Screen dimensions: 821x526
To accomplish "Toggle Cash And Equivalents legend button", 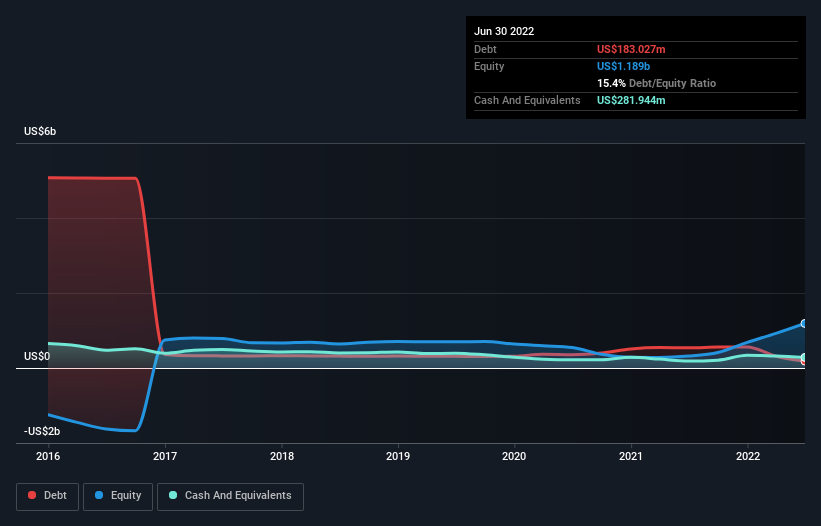I will (230, 496).
